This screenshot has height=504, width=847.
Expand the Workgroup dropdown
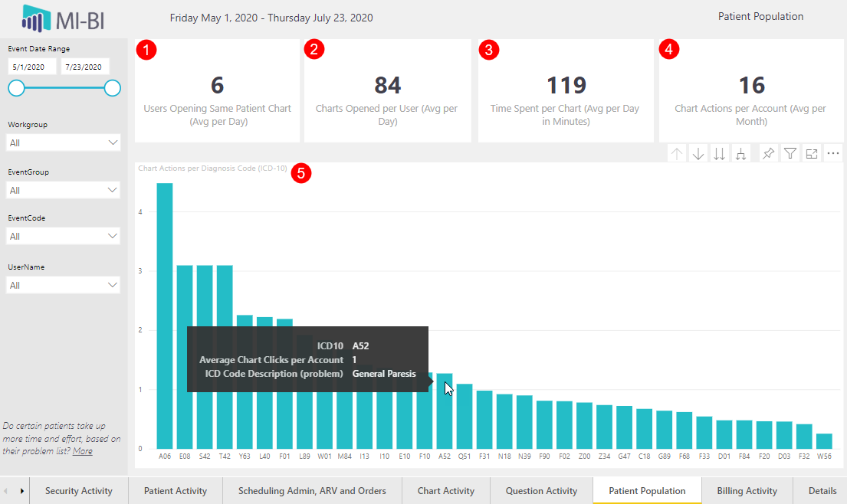64,143
